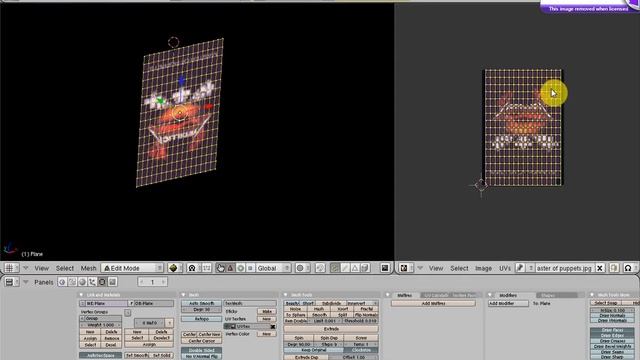Image resolution: width=640 pixels, height=360 pixels.
Task: Toggle Draw Seams option
Action: pyautogui.click(x=612, y=351)
